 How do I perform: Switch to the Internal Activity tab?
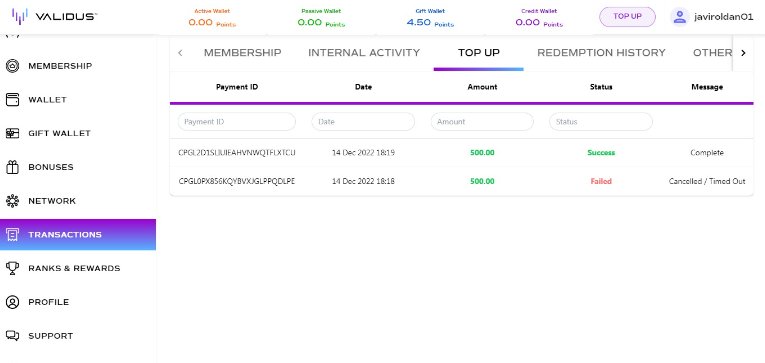pos(364,53)
